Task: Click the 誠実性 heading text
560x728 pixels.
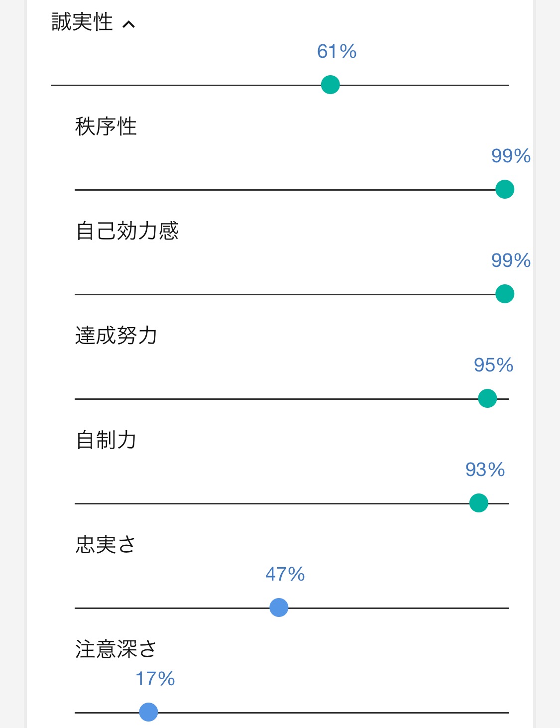Action: coord(82,22)
